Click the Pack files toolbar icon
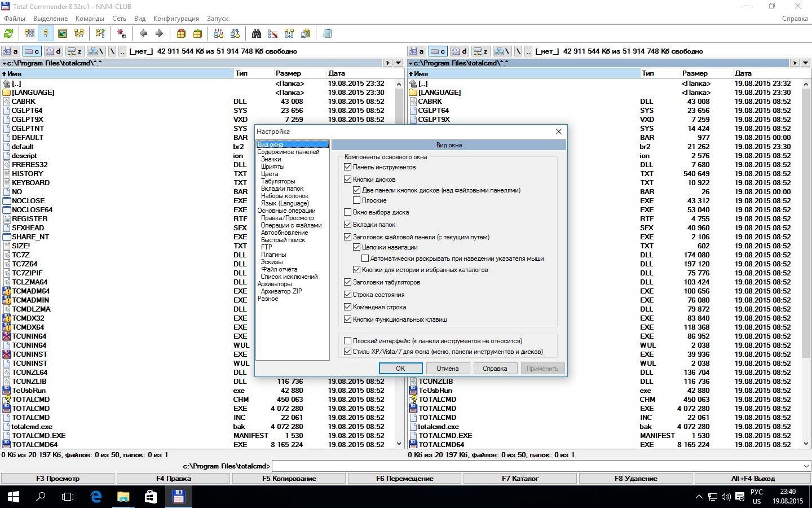Image resolution: width=812 pixels, height=508 pixels. [181, 34]
